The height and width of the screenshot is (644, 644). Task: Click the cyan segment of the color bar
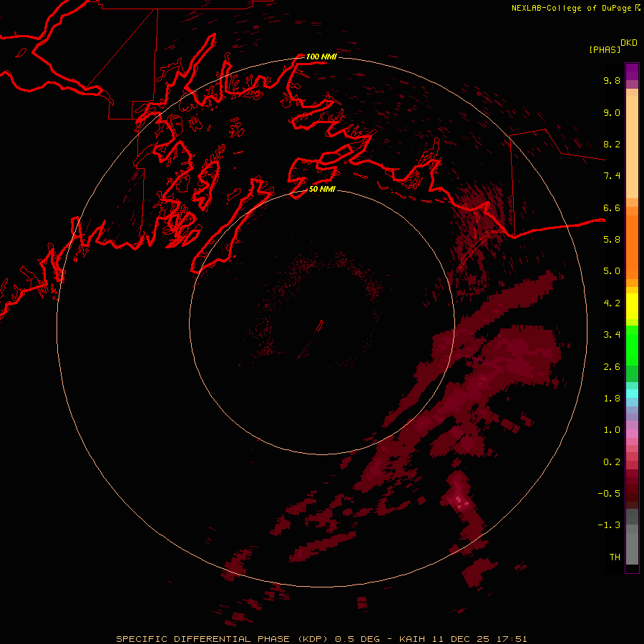(x=632, y=394)
